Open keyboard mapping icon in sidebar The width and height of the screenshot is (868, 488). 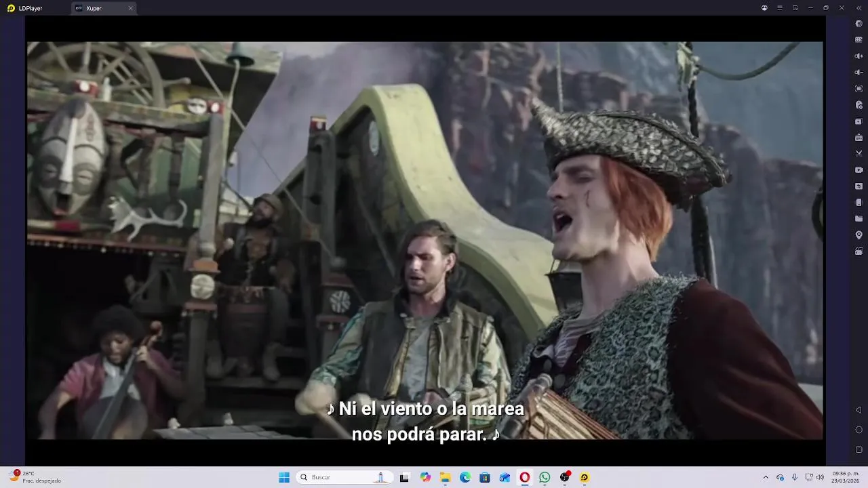coord(859,40)
